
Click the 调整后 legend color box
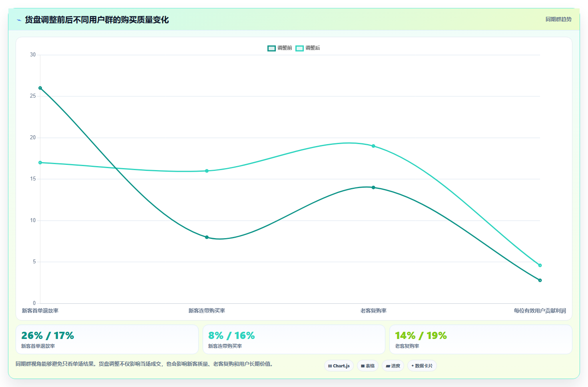pyautogui.click(x=299, y=48)
